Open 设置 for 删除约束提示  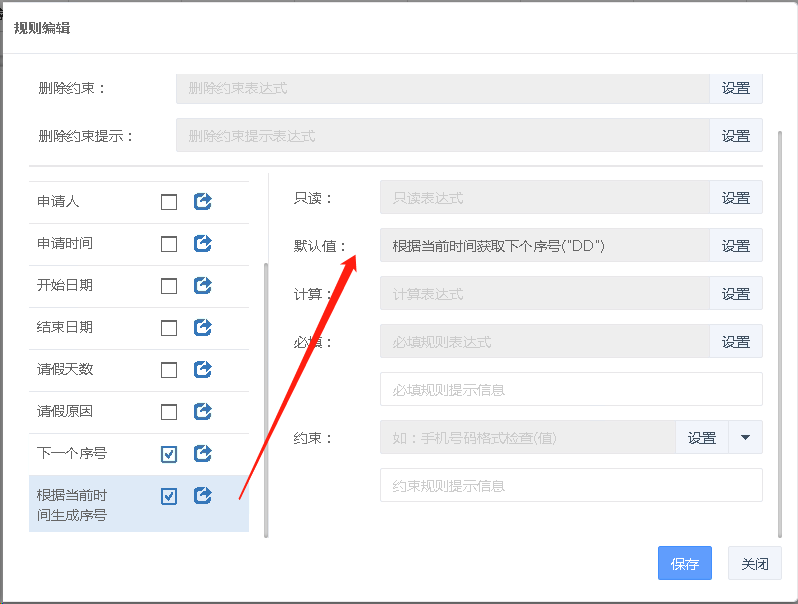click(735, 136)
